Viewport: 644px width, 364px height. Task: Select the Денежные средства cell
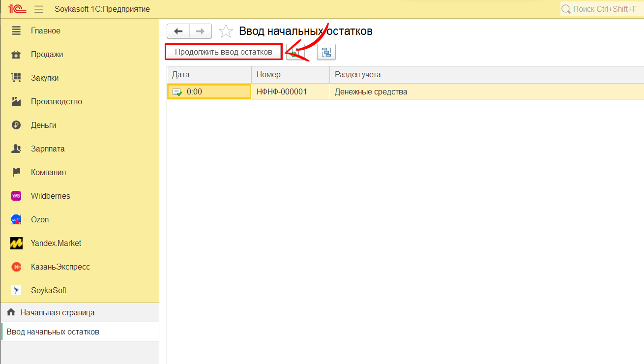pos(487,91)
